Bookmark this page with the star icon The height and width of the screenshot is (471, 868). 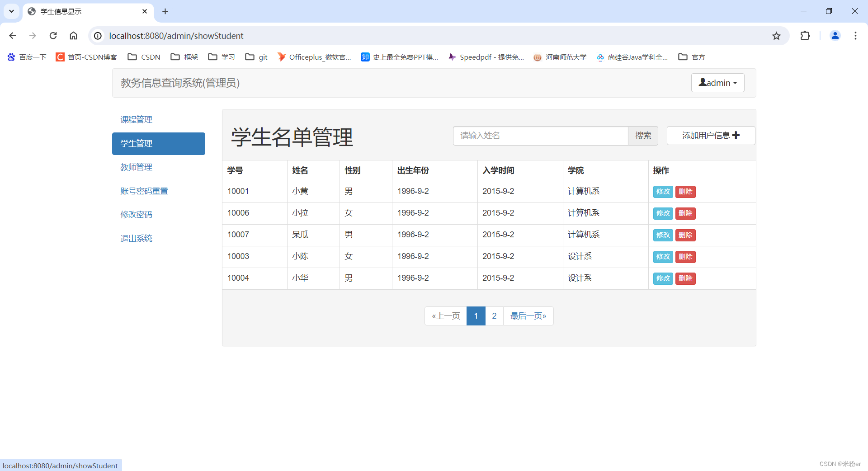point(776,36)
